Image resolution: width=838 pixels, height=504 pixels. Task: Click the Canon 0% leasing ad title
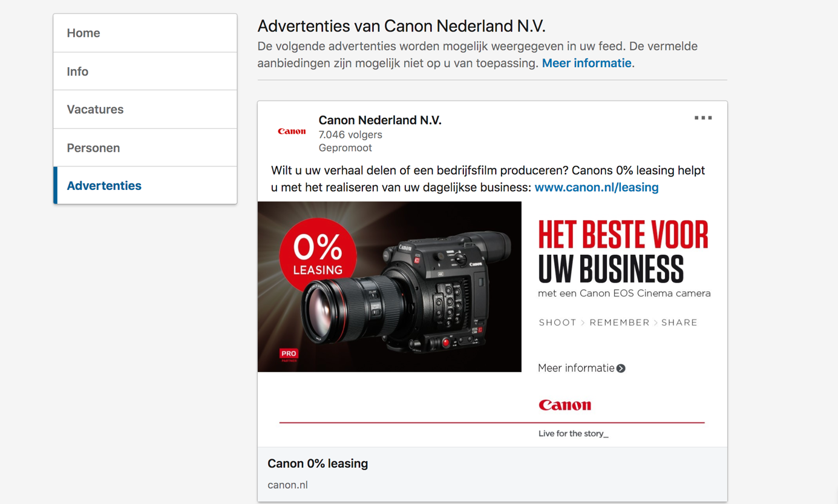[318, 463]
